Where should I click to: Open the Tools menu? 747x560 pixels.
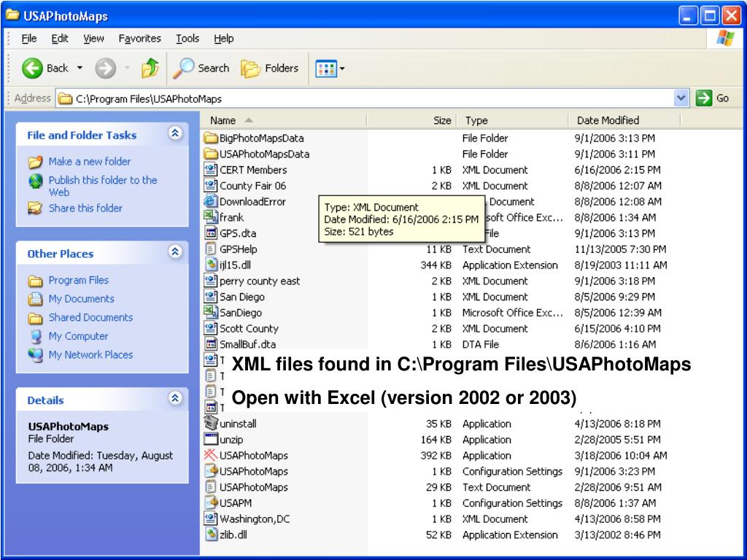(x=187, y=39)
